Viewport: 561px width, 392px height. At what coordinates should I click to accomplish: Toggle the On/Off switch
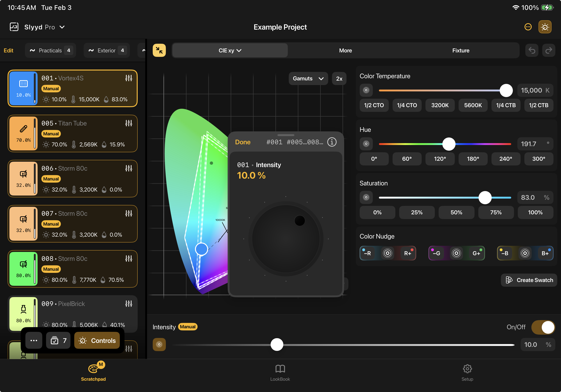tap(543, 327)
